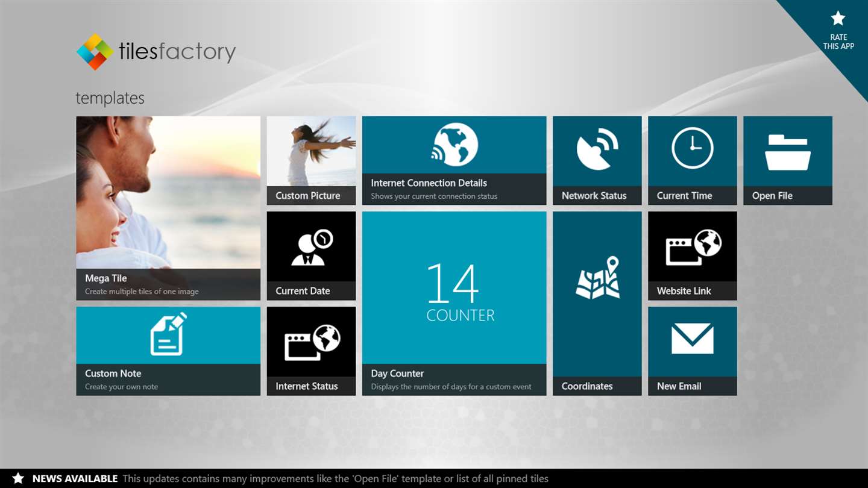Open the Internet Connection Details globe icon

[x=454, y=145]
